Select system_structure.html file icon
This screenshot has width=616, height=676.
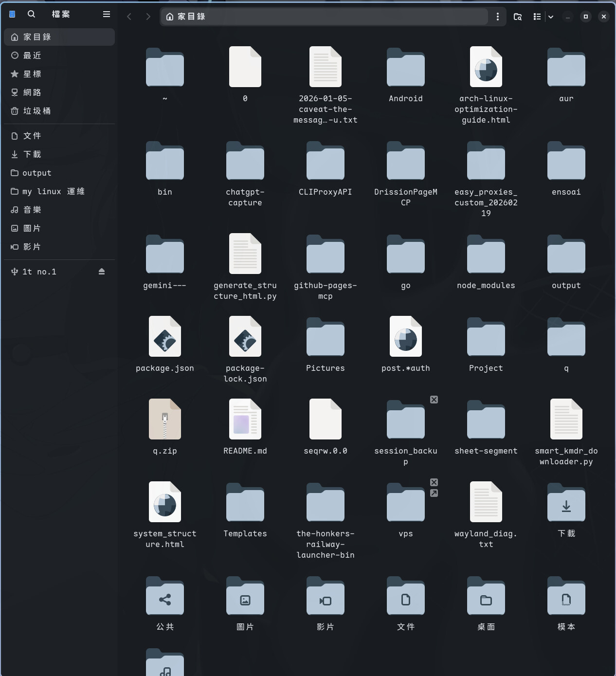(x=165, y=502)
